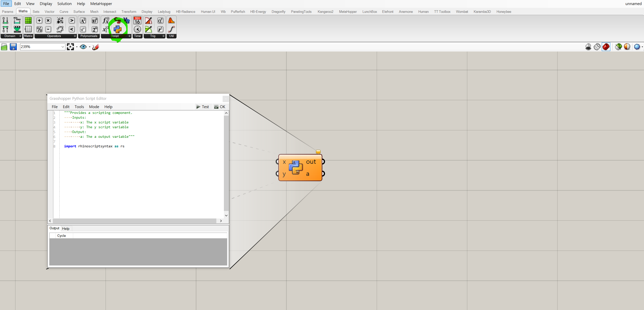Switch to wireframe preview mode
644x310 pixels.
597,47
